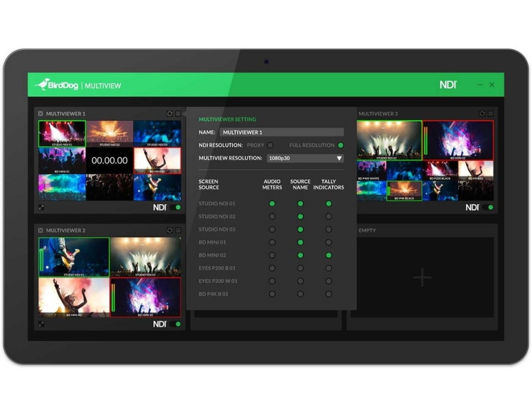Close the Multiviewer 1 panel with its X icon
The image size is (532, 416).
tap(40, 114)
